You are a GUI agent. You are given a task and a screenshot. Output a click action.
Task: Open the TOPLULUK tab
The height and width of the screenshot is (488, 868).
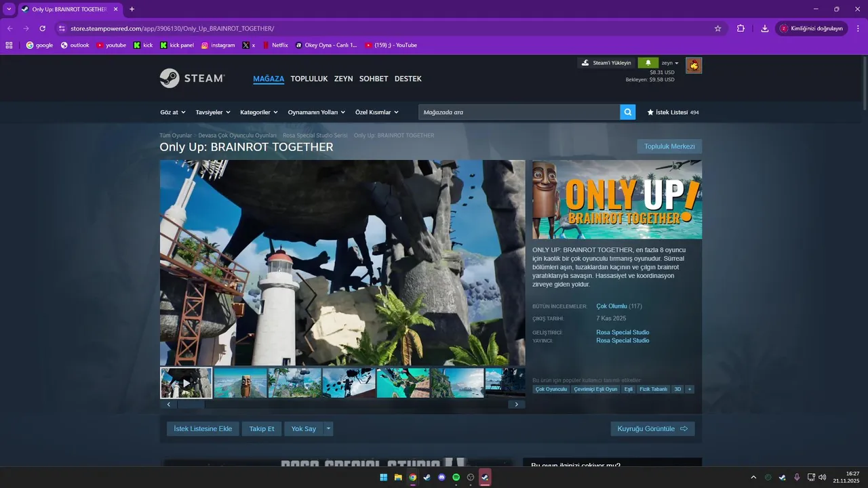click(x=309, y=79)
